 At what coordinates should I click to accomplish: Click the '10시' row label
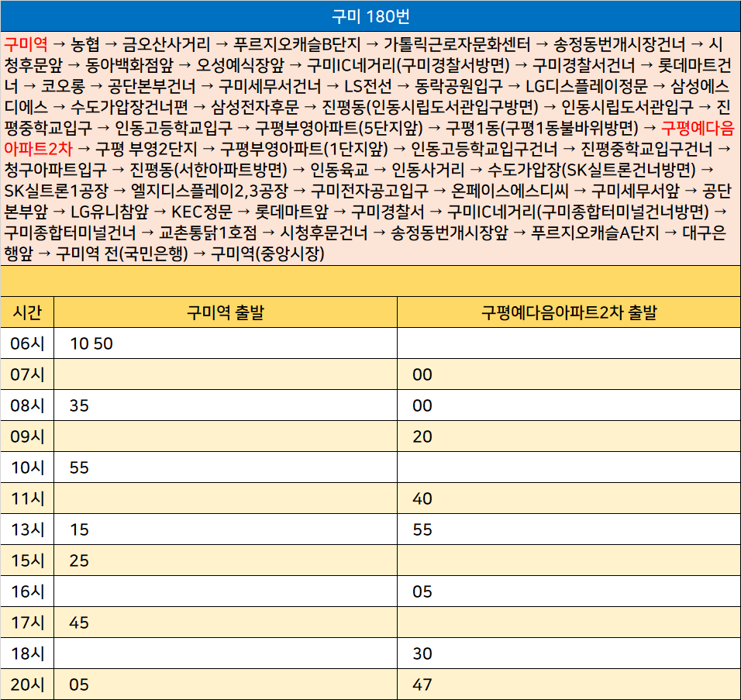[27, 467]
